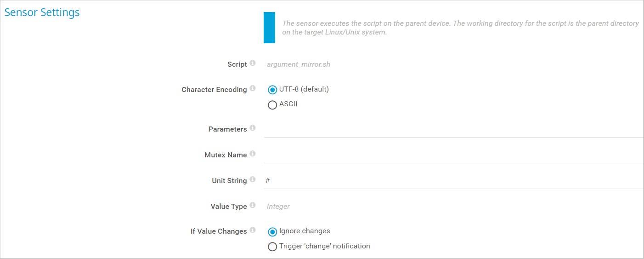Click into the Mutex Name field

pos(452,155)
